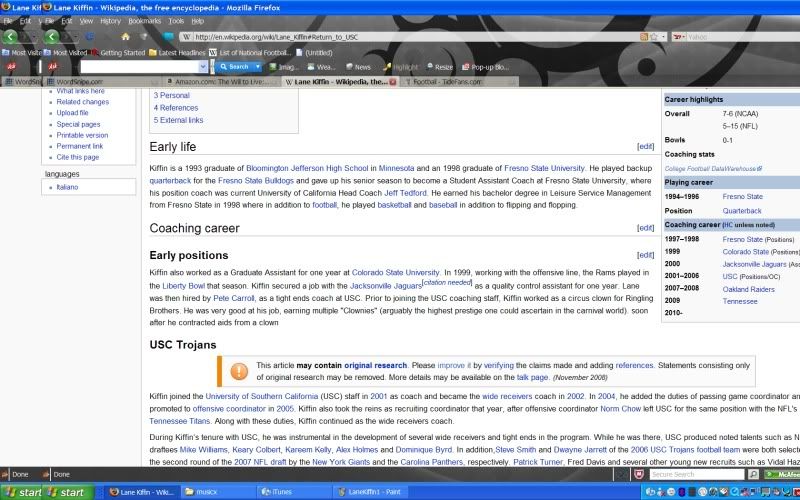Switch to the Italiano language link
Image resolution: width=800 pixels, height=500 pixels.
(x=67, y=187)
